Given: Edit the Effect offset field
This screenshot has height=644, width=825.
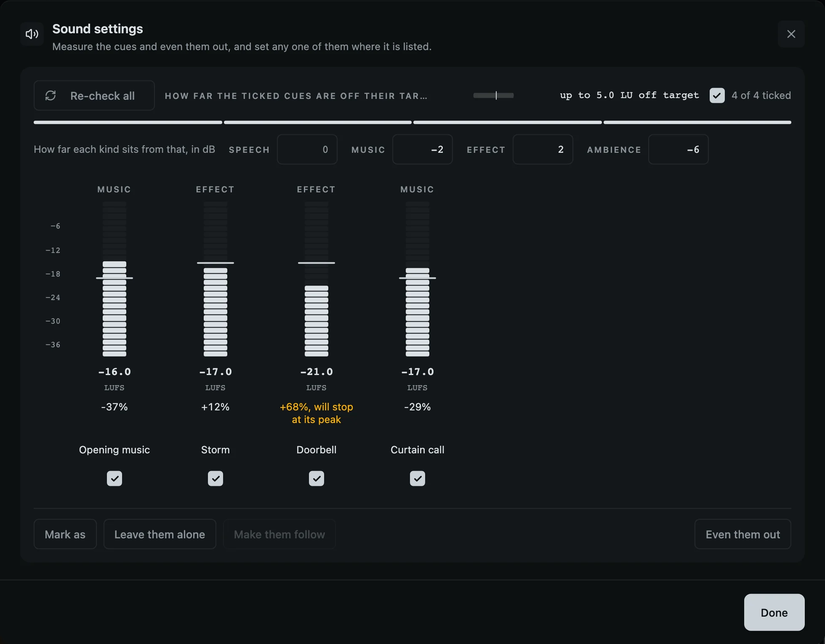Looking at the screenshot, I should (x=543, y=149).
